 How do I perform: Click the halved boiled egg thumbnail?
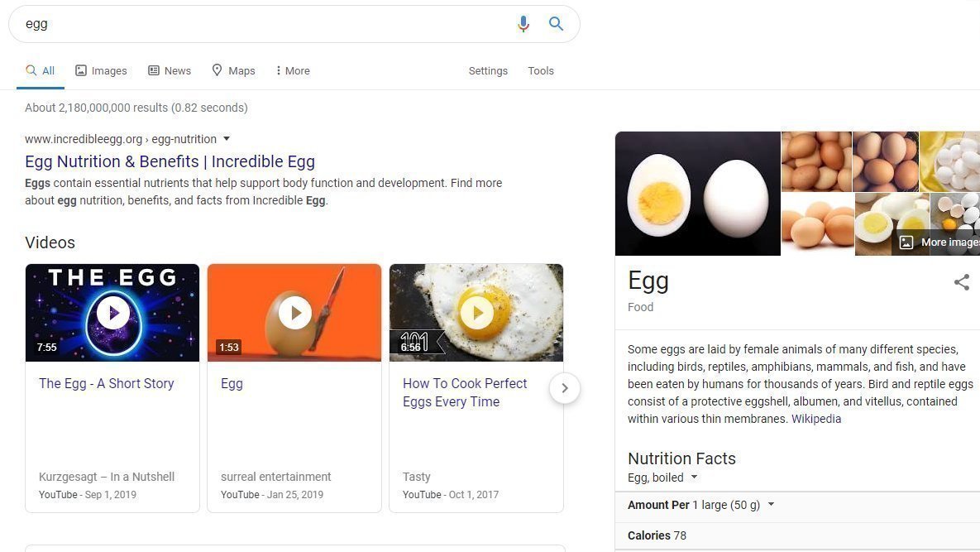pyautogui.click(x=698, y=193)
